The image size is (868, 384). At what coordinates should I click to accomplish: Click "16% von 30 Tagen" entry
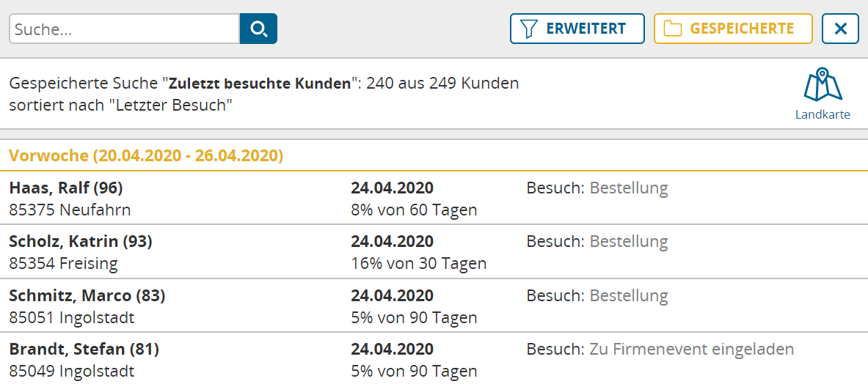pyautogui.click(x=418, y=264)
